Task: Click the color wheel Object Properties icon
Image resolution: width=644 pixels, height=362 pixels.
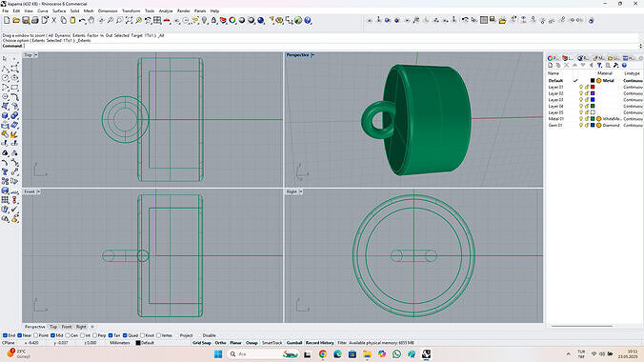Action: coord(232,20)
